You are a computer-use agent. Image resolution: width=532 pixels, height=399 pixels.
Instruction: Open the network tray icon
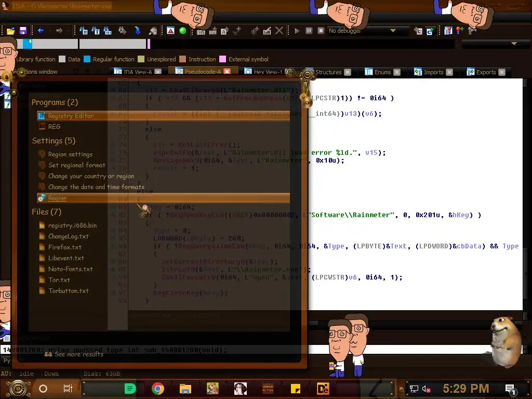(x=414, y=389)
